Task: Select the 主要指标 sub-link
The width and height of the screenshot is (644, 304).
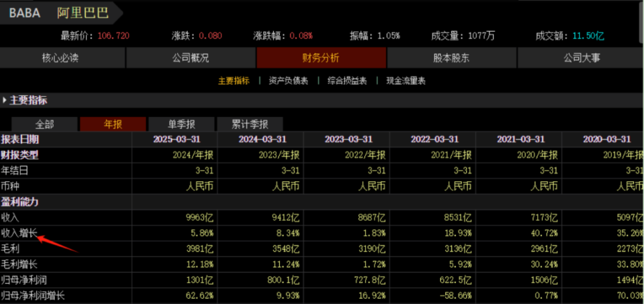Action: coord(233,81)
